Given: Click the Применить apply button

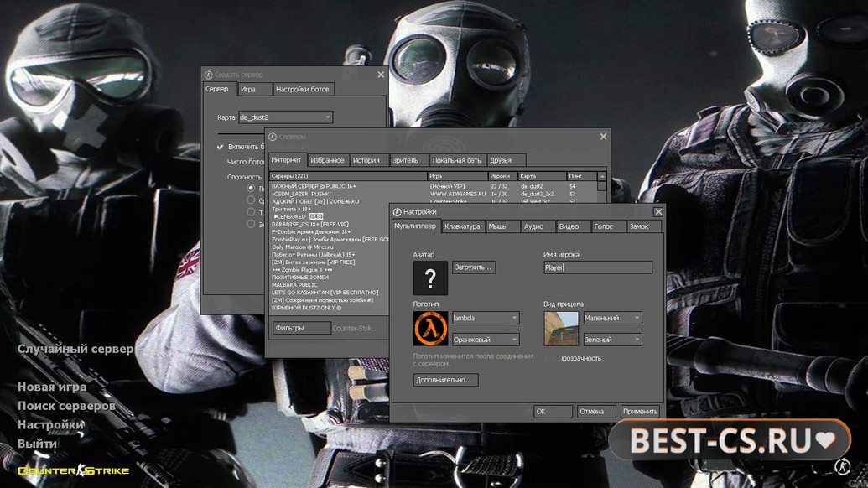Looking at the screenshot, I should click(640, 411).
